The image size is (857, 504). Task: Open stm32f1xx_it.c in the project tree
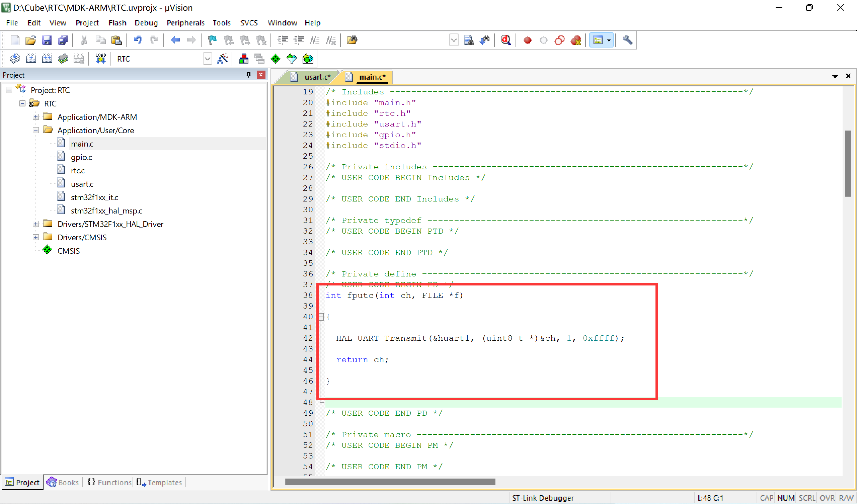(94, 197)
